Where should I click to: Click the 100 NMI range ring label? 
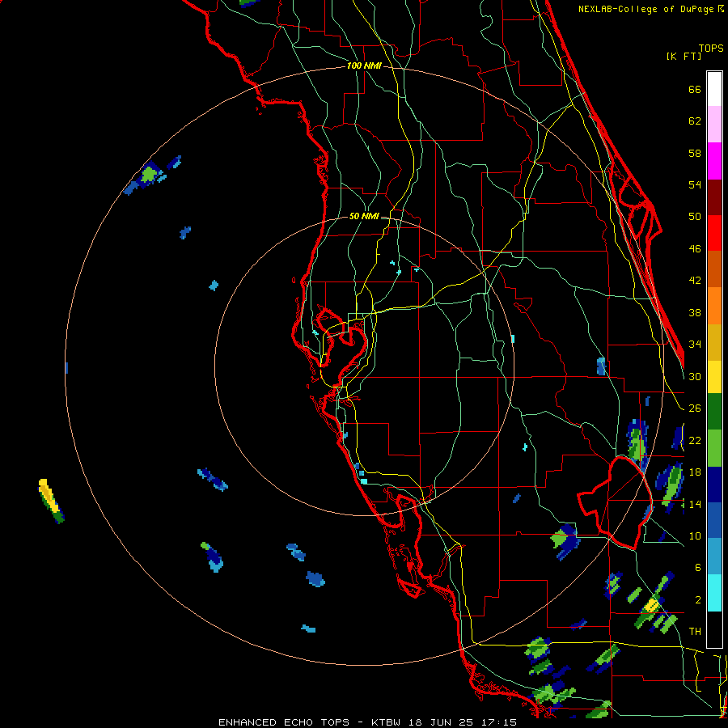click(x=364, y=66)
